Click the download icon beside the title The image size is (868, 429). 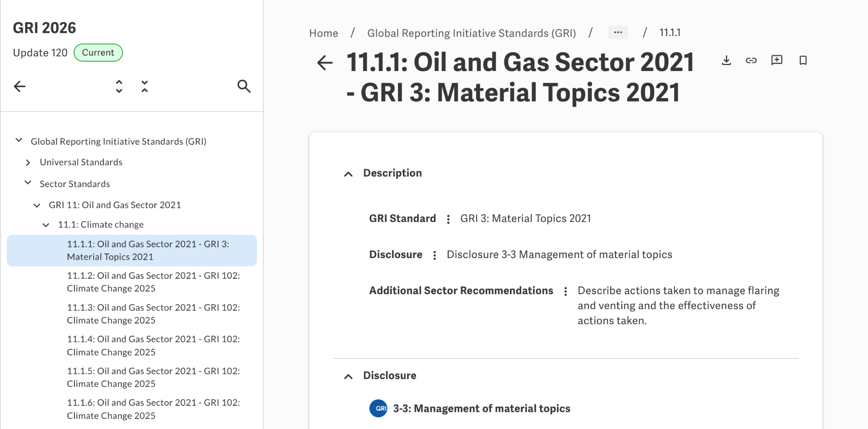point(727,60)
